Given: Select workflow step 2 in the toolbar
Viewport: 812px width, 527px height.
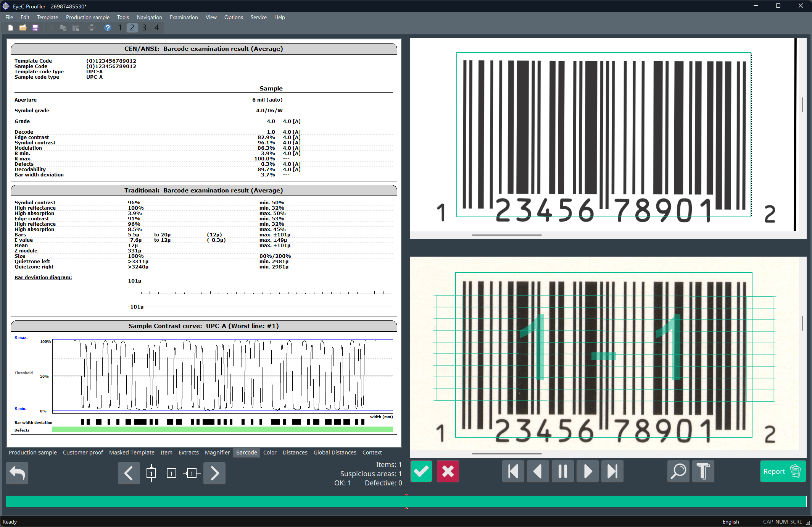Looking at the screenshot, I should [x=132, y=27].
